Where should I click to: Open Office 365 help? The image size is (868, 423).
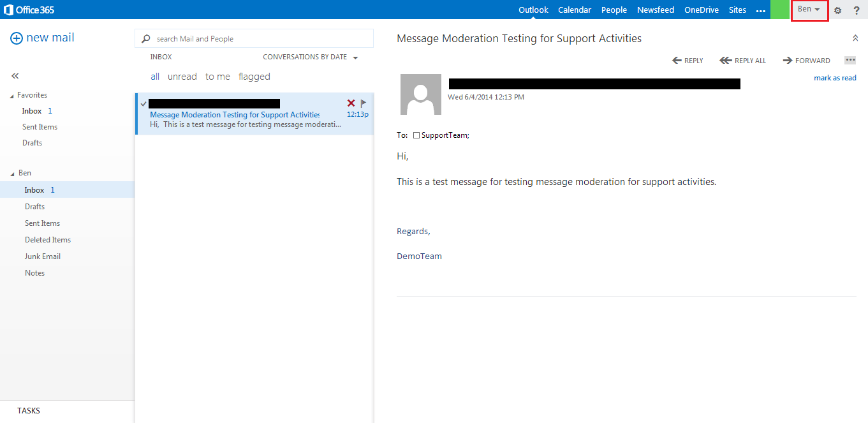[856, 10]
